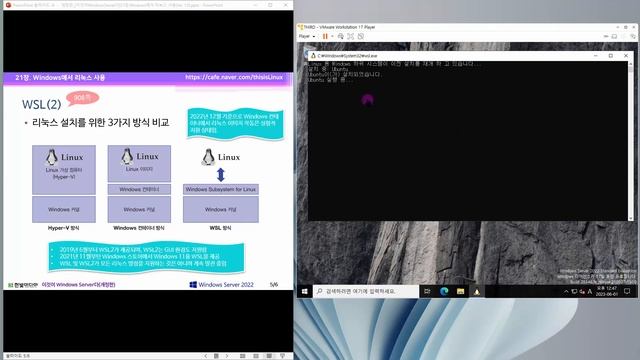Viewport: 640px width, 360px height.
Task: Click the VMware window title text
Action: point(339,27)
